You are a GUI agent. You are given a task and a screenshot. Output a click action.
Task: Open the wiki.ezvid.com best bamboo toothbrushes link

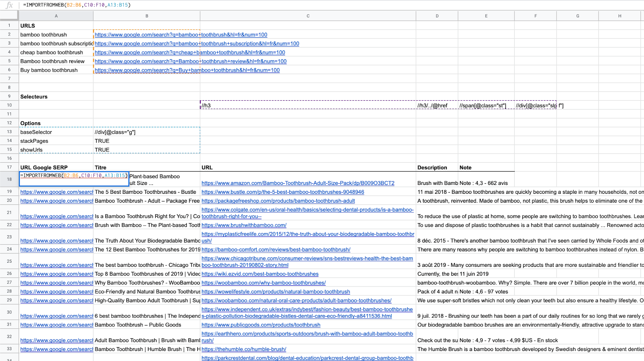point(260,274)
